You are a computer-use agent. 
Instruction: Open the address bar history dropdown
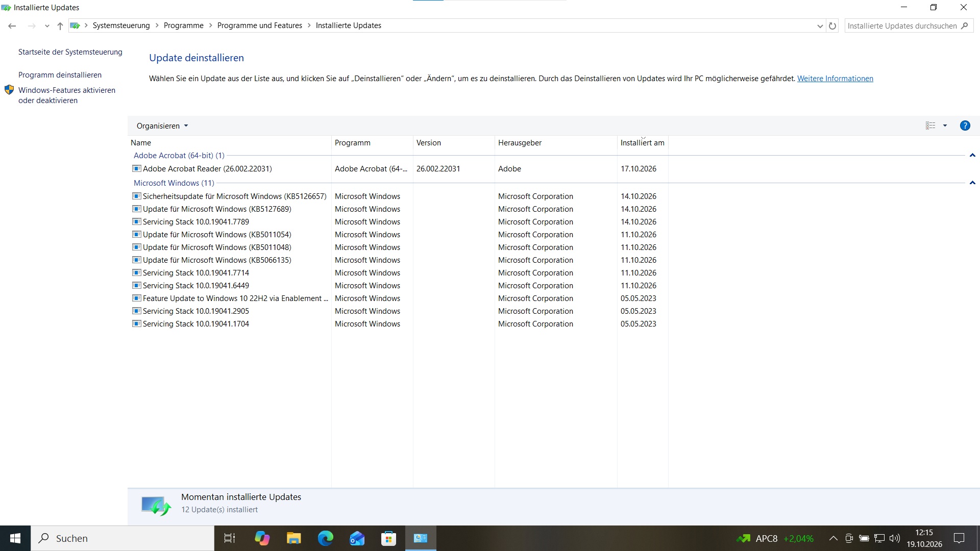click(820, 26)
